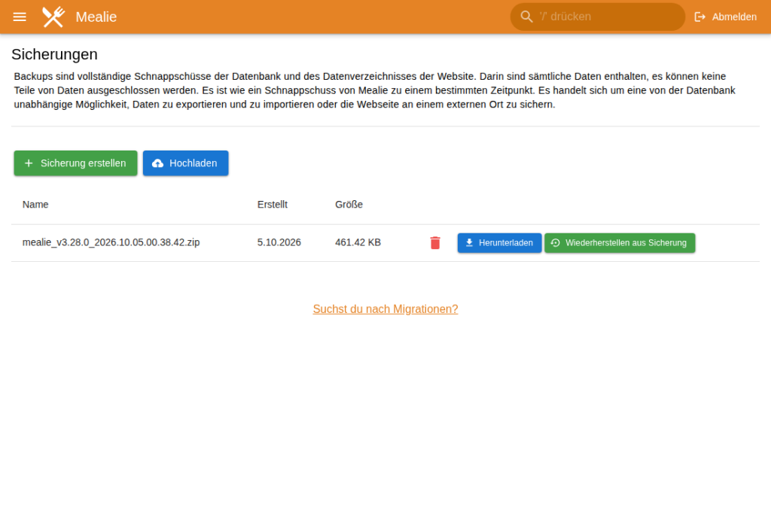Click Wiederherstellen aus Sicherung button

pyautogui.click(x=620, y=243)
